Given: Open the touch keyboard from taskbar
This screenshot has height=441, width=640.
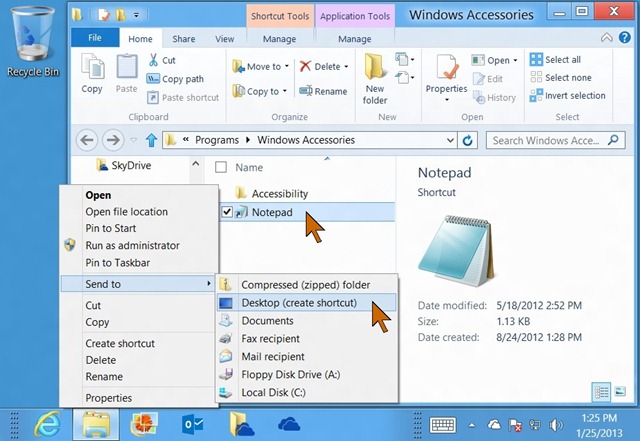Looking at the screenshot, I should (443, 425).
